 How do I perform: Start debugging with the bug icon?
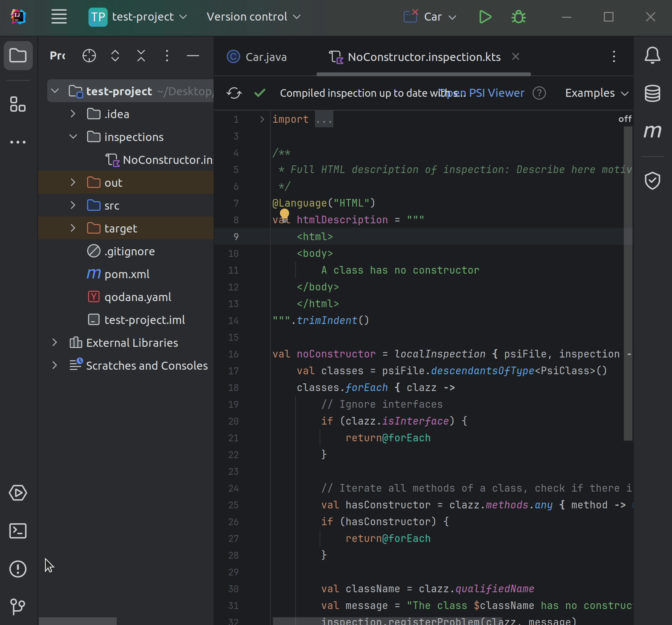click(519, 17)
